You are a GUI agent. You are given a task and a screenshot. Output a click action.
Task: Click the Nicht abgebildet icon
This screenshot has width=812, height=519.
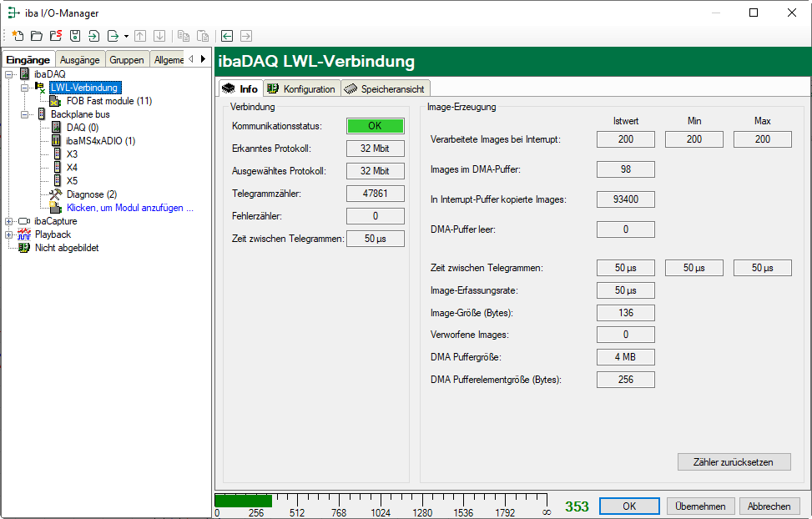[24, 248]
